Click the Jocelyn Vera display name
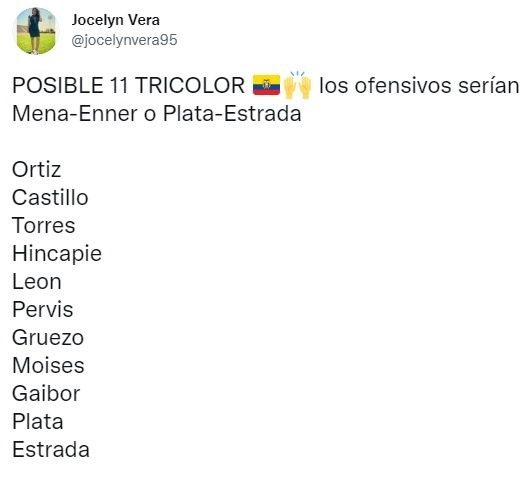Viewport: 531px width, 483px height. [x=115, y=21]
